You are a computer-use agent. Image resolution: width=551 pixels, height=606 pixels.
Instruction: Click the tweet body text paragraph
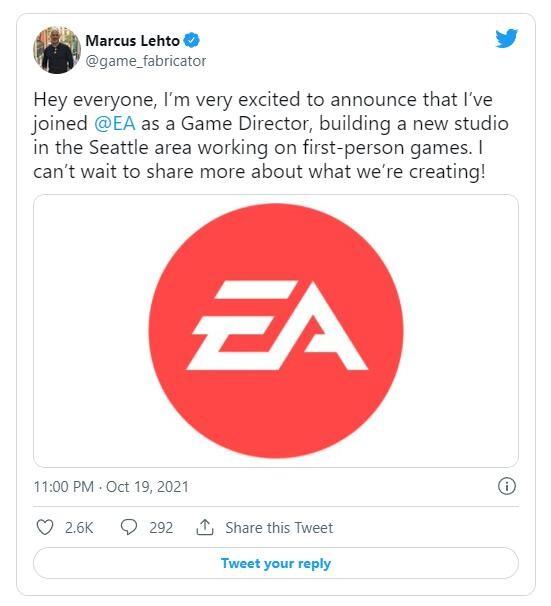click(x=270, y=136)
